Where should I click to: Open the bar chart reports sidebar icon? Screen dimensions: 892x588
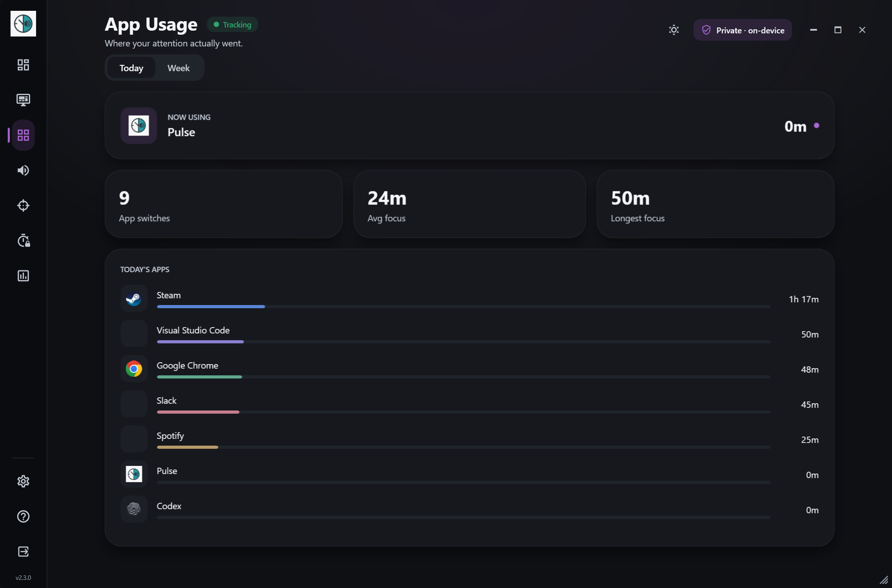click(x=23, y=276)
